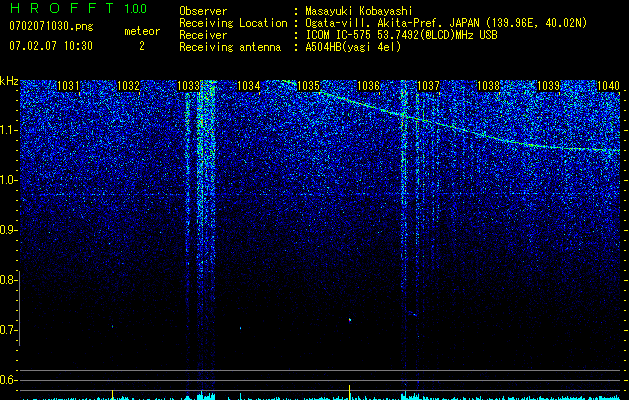The height and width of the screenshot is (400, 629).
Task: Select the filename 0702071030.png
Action: click(51, 27)
